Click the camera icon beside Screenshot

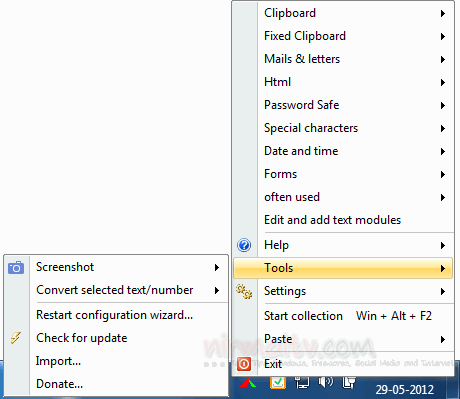click(16, 267)
